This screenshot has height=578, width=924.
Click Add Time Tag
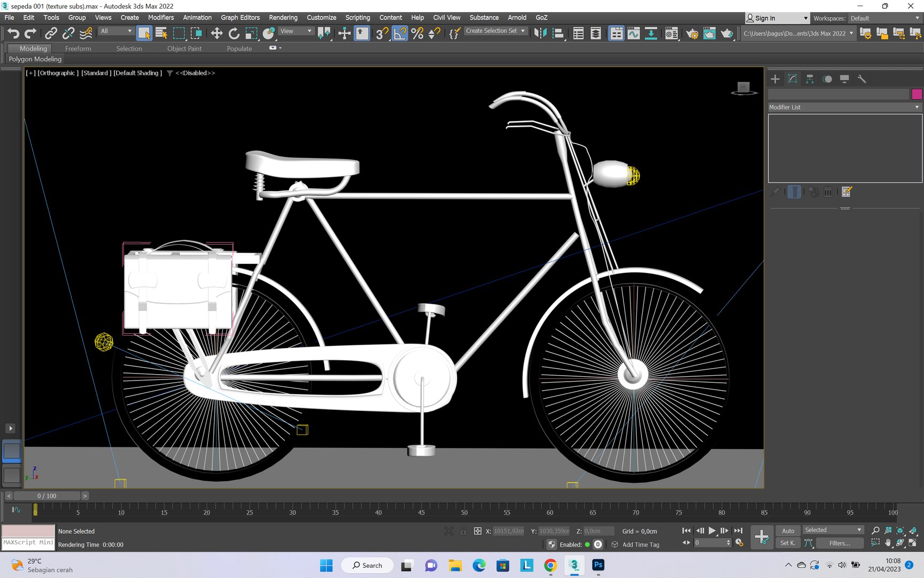(641, 545)
